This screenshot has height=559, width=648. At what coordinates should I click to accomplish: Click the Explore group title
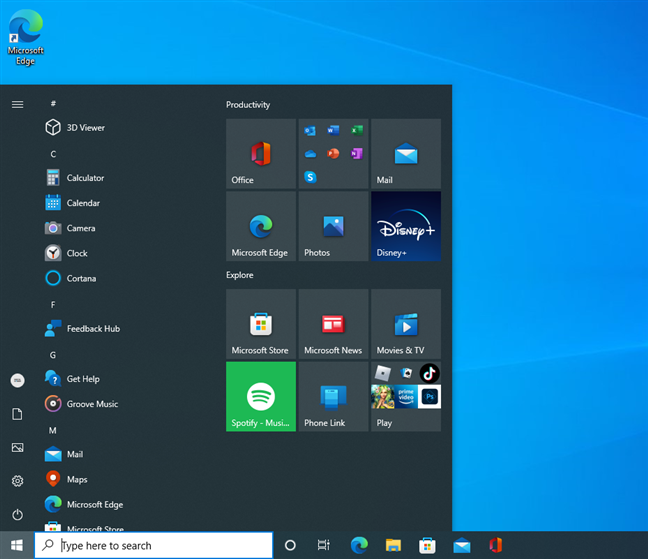click(x=240, y=275)
